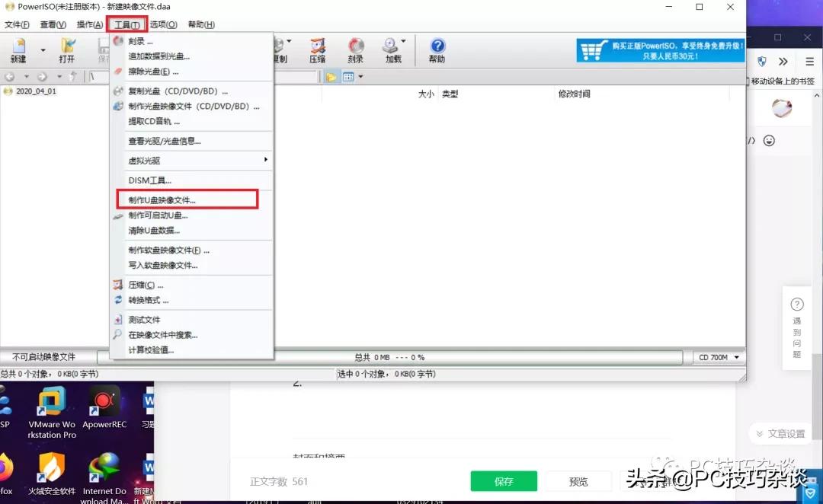823x504 pixels.
Task: Click the back navigation arrow
Action: [9, 76]
